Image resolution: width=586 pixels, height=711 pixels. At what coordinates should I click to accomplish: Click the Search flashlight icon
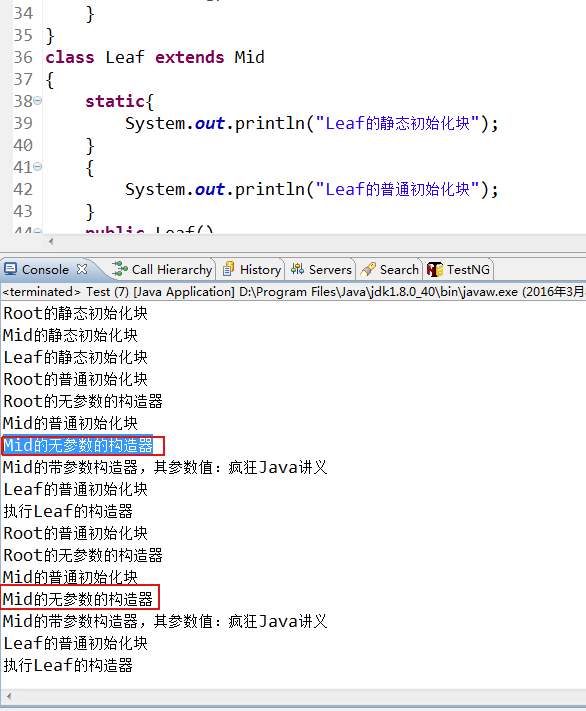pos(368,269)
